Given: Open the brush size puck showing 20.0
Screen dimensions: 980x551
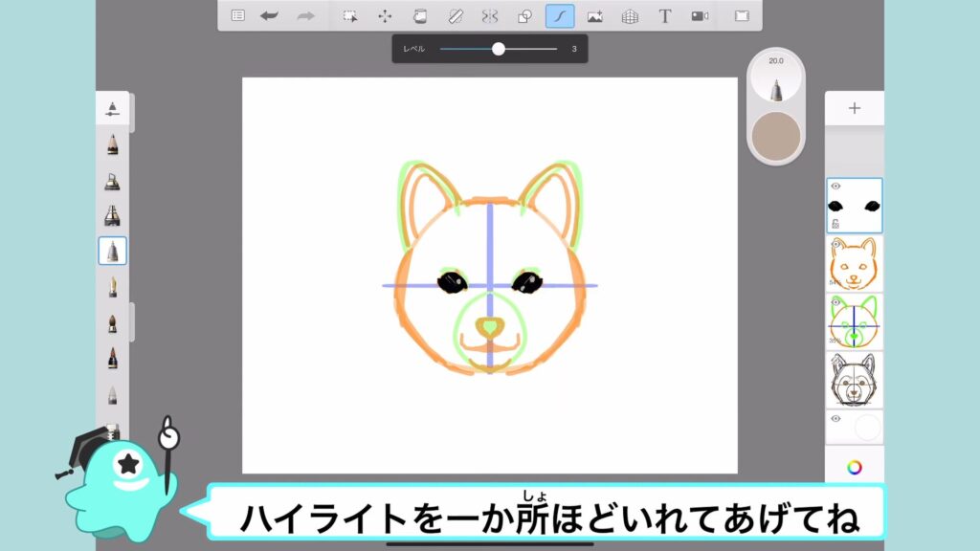Looking at the screenshot, I should click(x=776, y=78).
